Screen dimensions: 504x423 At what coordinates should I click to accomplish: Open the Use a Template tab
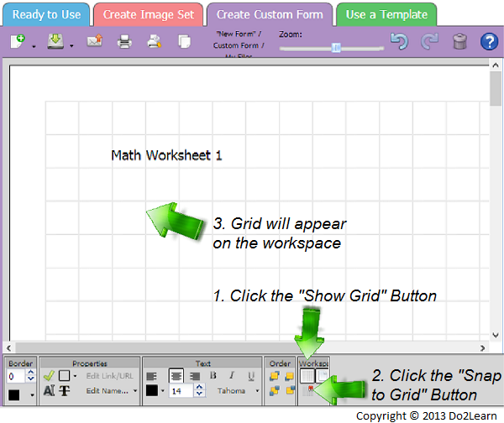[386, 14]
